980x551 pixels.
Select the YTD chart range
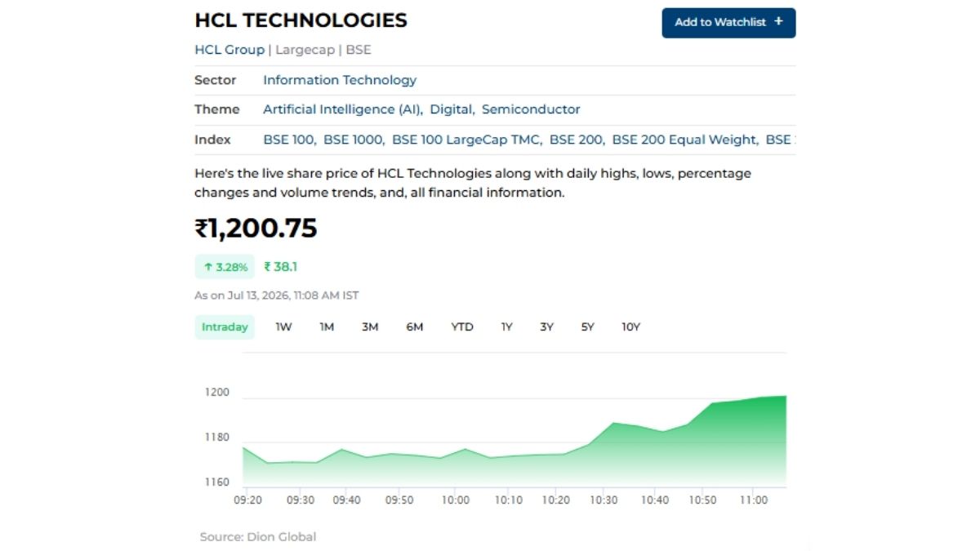point(462,327)
